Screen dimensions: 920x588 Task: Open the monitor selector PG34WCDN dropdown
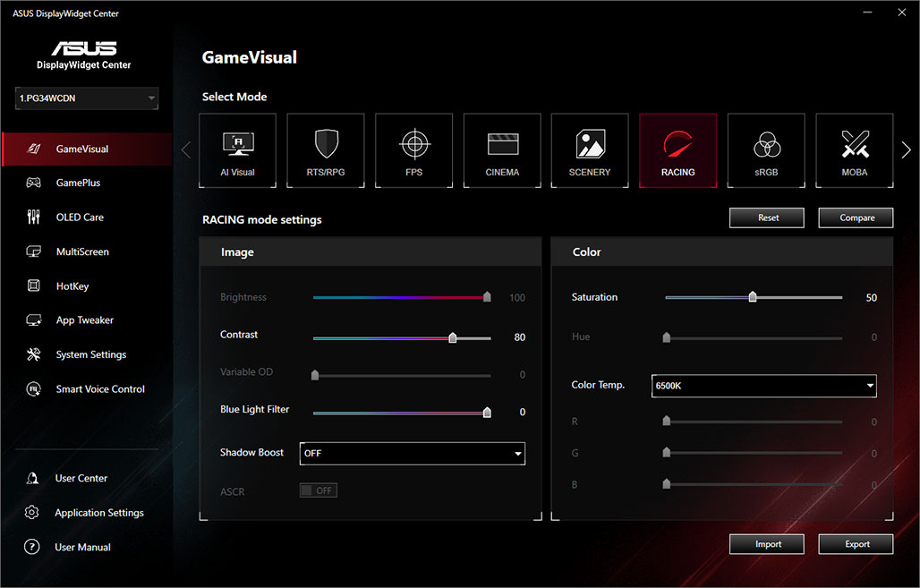87,98
